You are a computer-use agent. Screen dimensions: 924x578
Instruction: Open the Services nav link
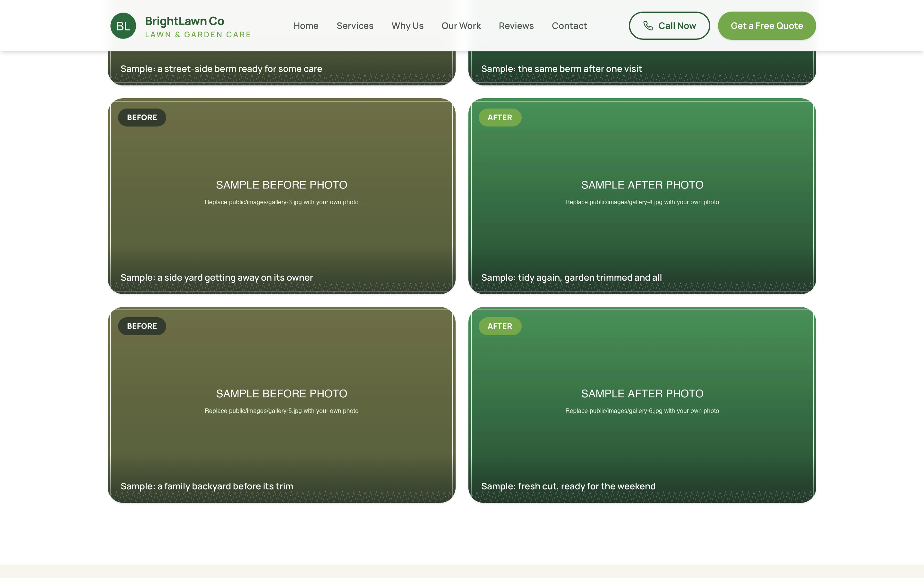(x=355, y=26)
